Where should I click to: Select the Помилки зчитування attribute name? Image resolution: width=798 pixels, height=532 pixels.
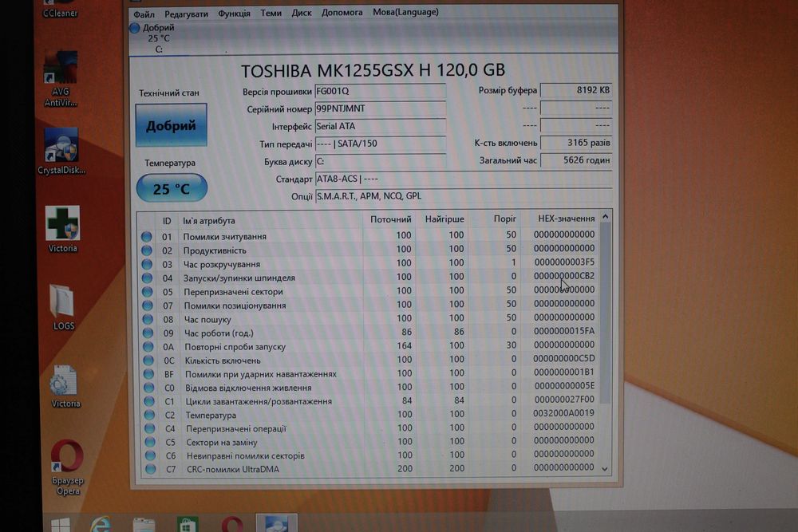tap(224, 237)
